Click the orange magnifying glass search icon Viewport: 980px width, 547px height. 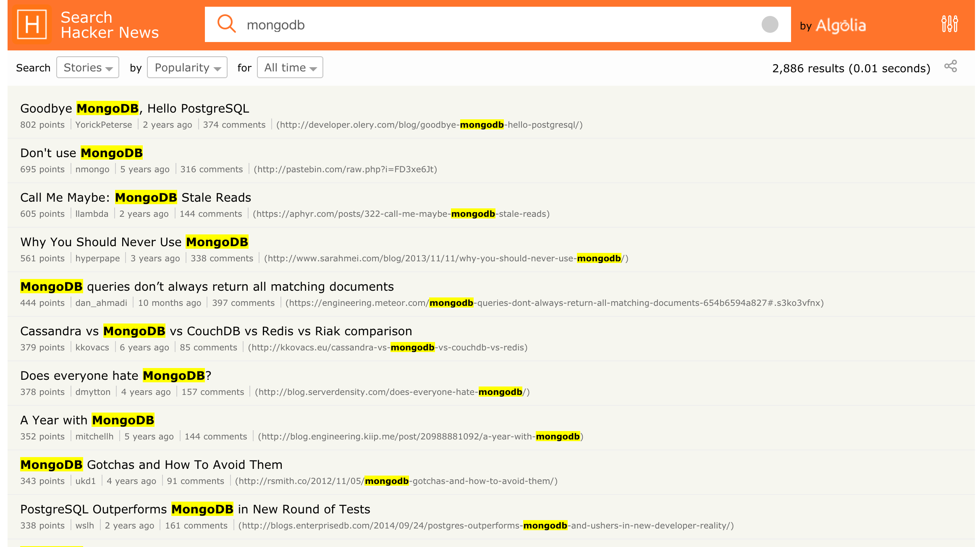click(x=226, y=24)
